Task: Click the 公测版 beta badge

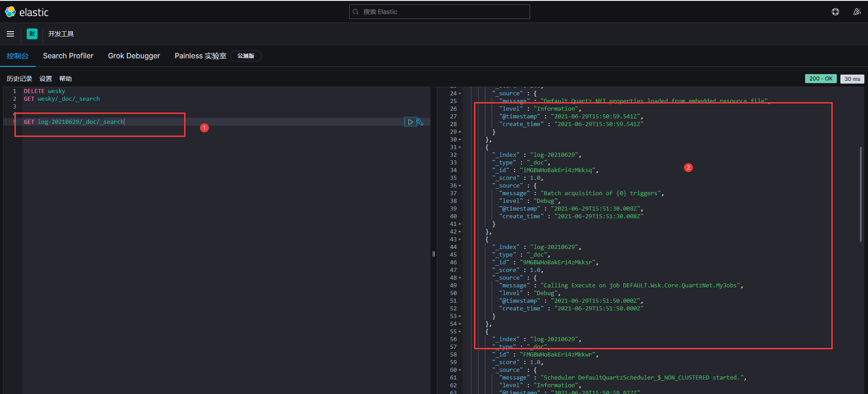Action: (x=246, y=56)
